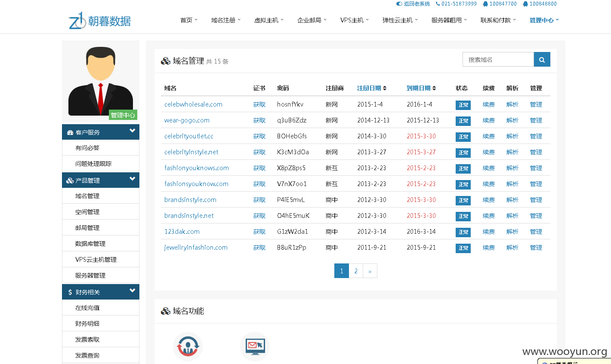Image resolution: width=611 pixels, height=364 pixels.
Task: Click the user avatar picture
Action: [x=101, y=81]
